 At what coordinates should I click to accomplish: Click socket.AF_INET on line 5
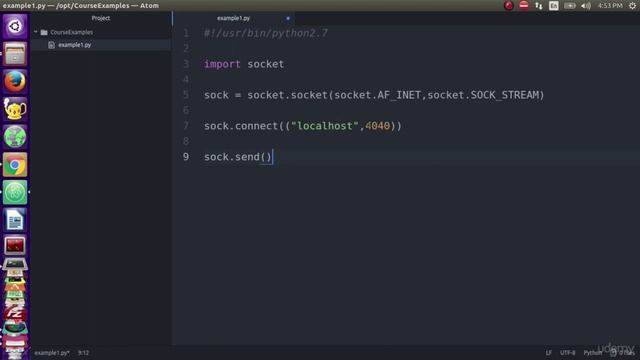378,95
